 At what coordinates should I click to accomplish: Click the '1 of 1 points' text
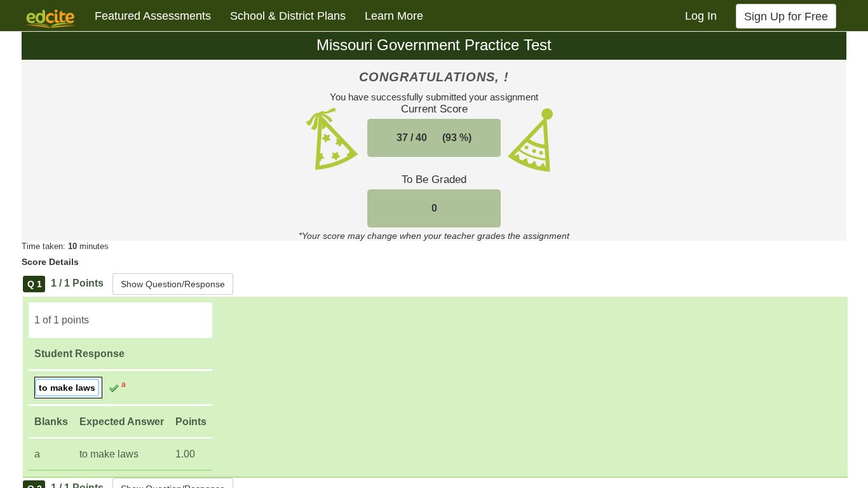point(62,320)
